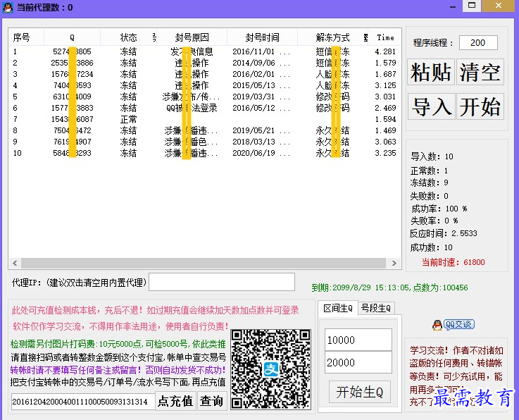
Task: Click the 粘贴 paste button
Action: click(x=431, y=72)
